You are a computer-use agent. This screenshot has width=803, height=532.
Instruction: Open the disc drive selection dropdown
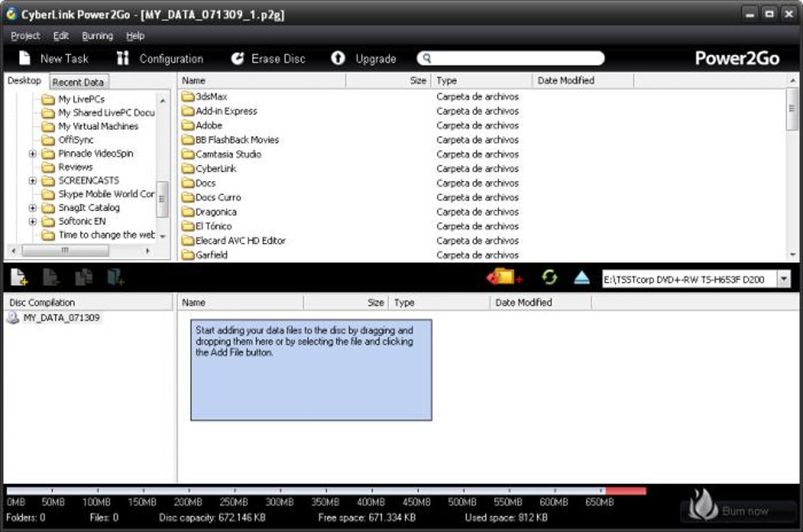783,279
